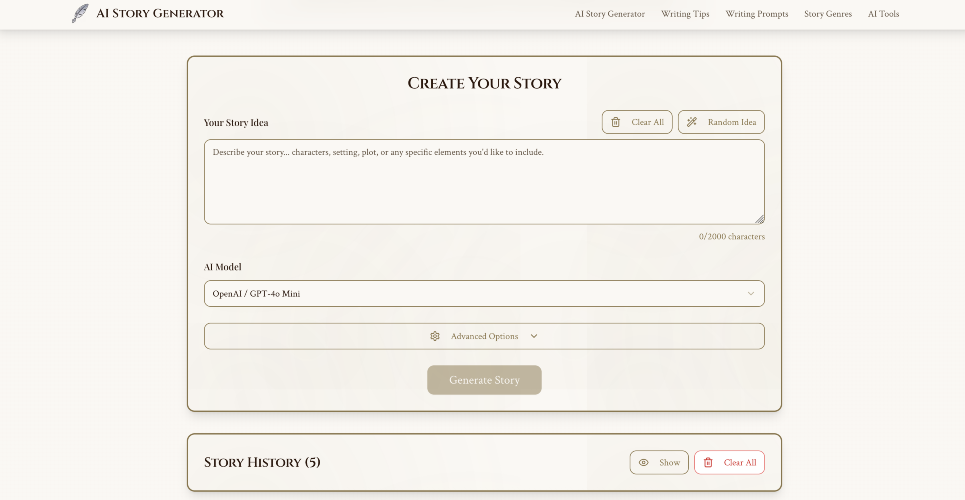Click the Advanced Options chevron arrow

(x=534, y=336)
